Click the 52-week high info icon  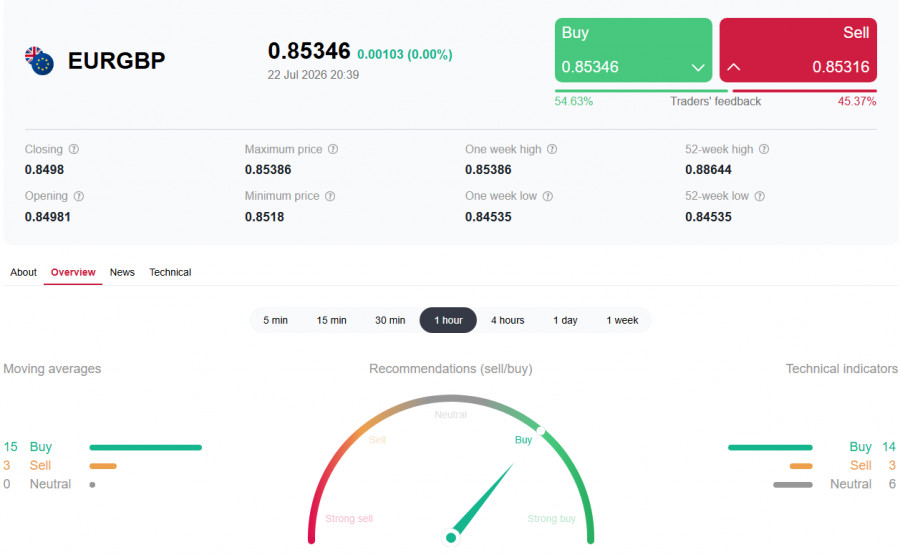(764, 149)
